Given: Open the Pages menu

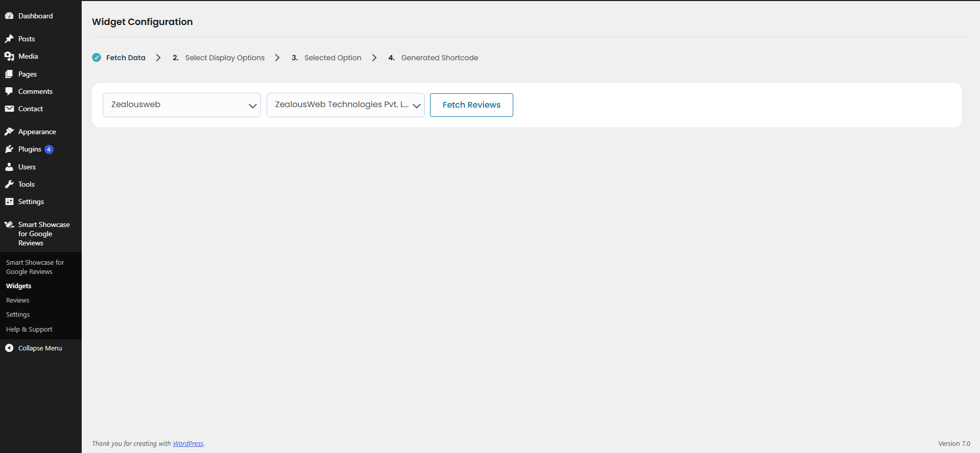Looking at the screenshot, I should [41, 74].
